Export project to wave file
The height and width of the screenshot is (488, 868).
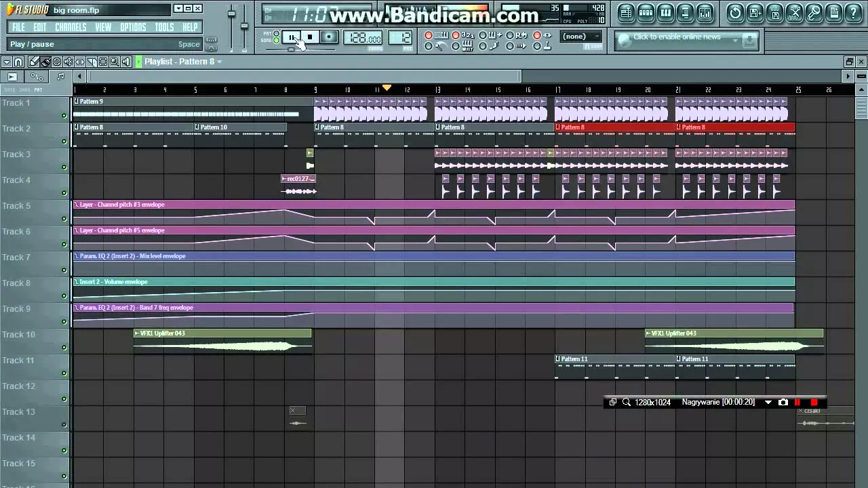(x=775, y=13)
